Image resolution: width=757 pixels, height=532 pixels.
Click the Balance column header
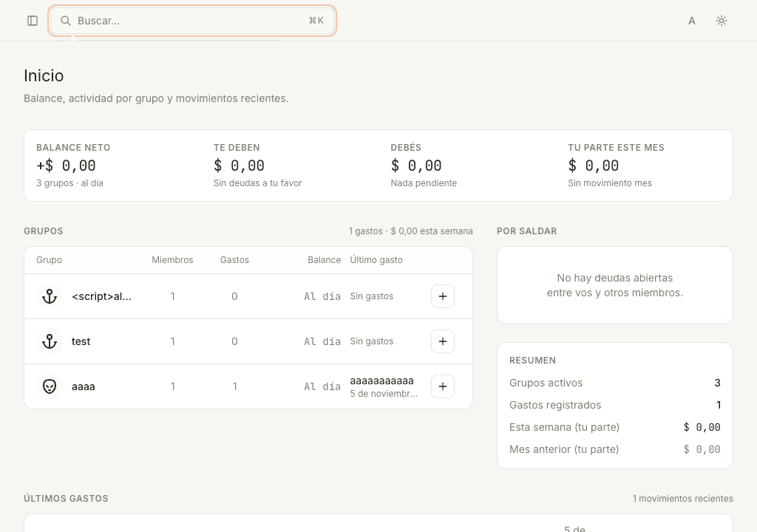[x=324, y=260]
